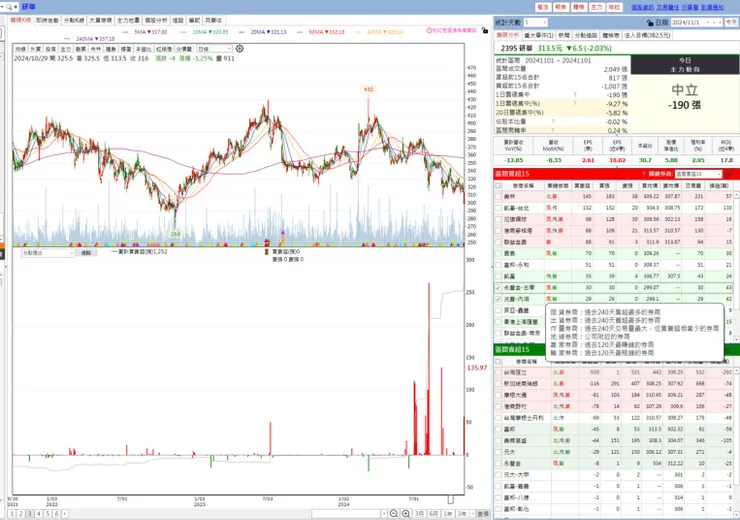Switch to the 個股分析 tab
Viewport: 740px width, 520px height.
click(156, 20)
